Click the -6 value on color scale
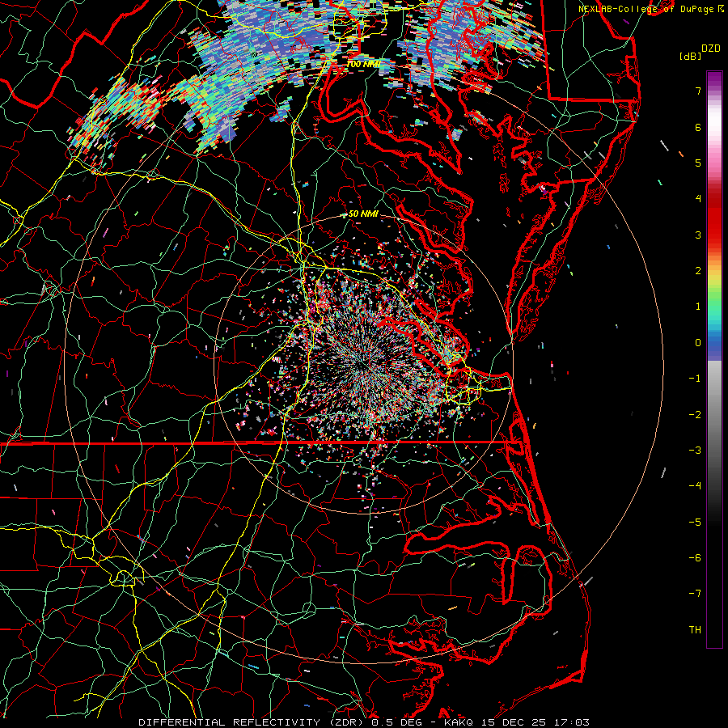 pyautogui.click(x=695, y=558)
